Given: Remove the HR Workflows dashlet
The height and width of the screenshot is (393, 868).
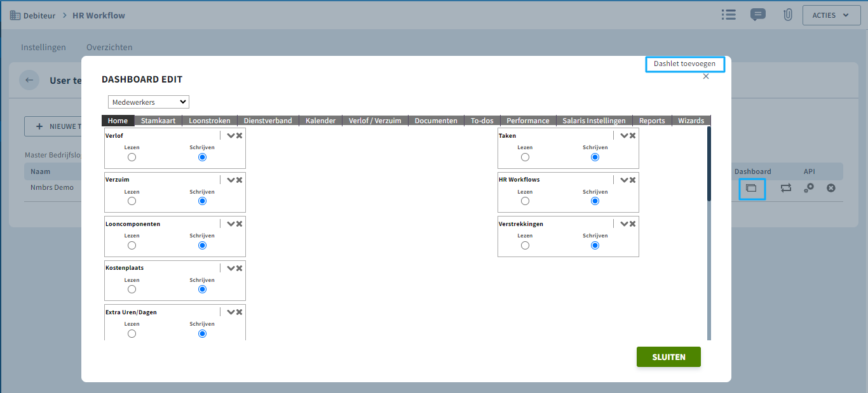Looking at the screenshot, I should (633, 180).
